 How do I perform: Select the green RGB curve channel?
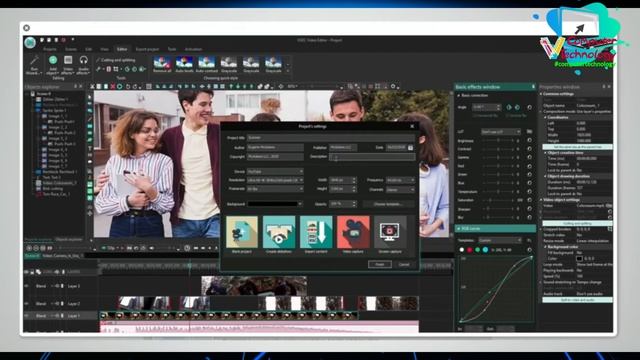tap(478, 250)
